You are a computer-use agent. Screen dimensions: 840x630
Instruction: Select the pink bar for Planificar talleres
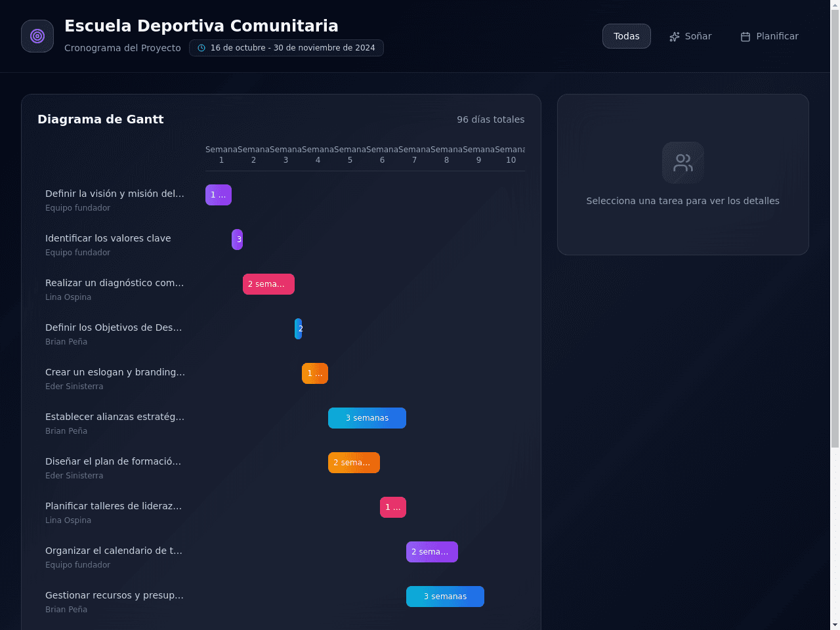point(393,507)
